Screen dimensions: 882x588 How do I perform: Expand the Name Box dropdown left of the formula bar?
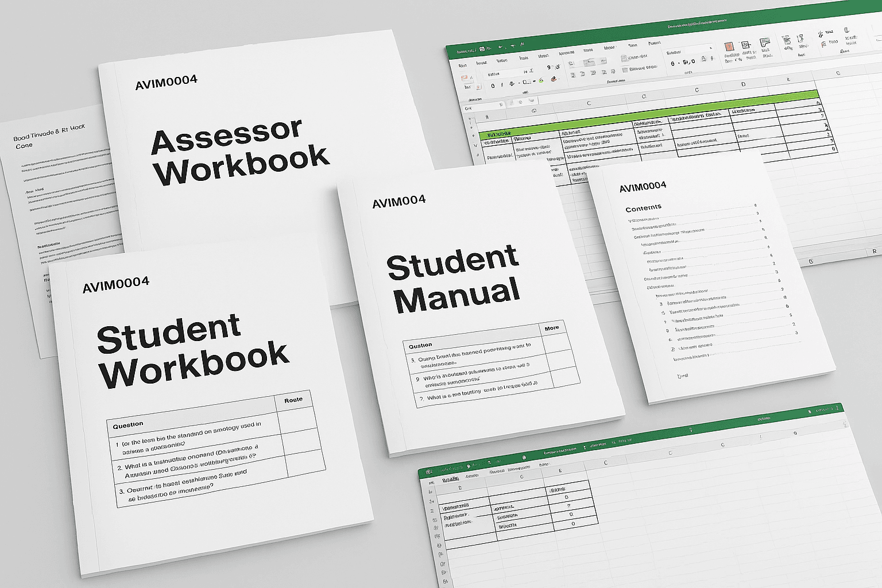click(x=501, y=106)
